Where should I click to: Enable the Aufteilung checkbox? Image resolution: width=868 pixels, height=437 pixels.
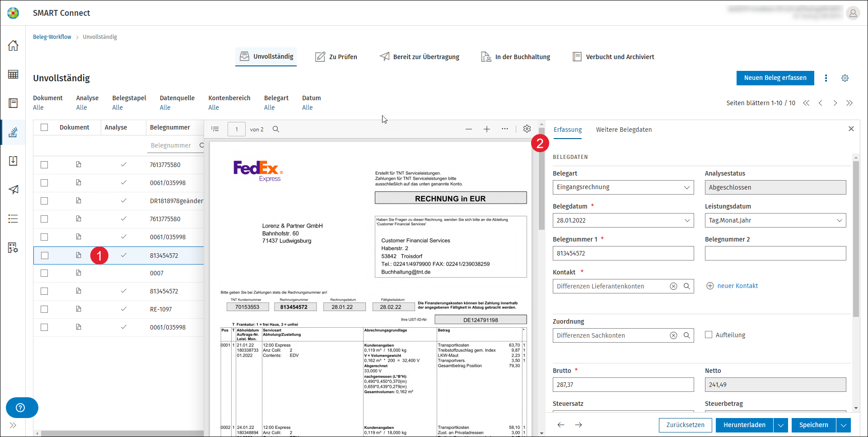click(709, 335)
